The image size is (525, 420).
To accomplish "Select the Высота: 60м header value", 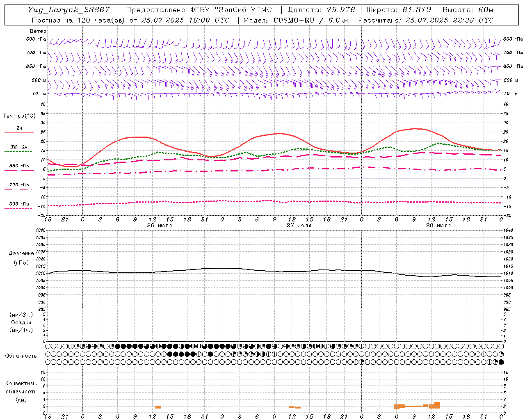I will point(468,10).
